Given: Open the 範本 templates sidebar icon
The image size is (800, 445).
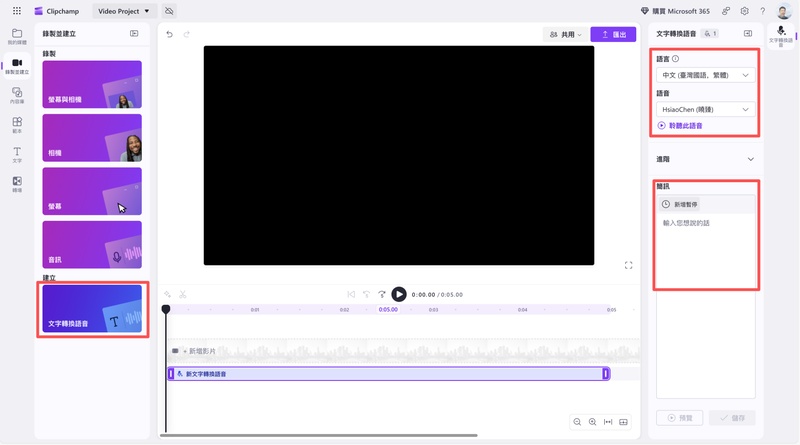Looking at the screenshot, I should pos(16,124).
